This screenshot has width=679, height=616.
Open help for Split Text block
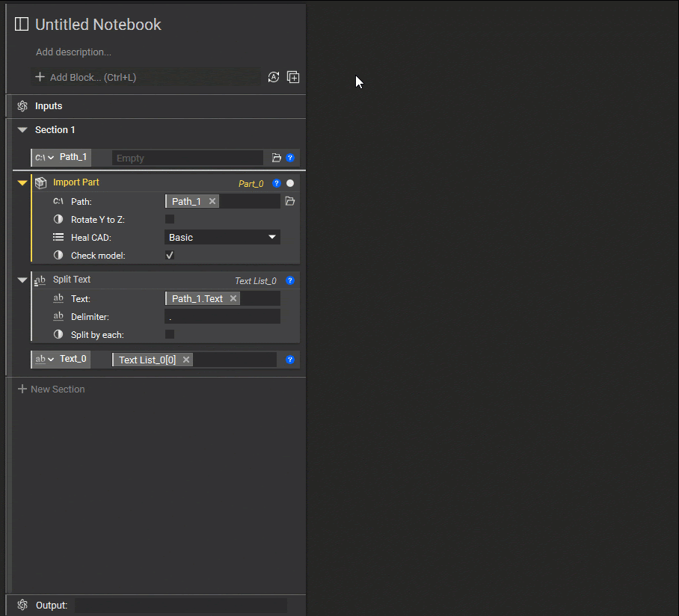[290, 280]
